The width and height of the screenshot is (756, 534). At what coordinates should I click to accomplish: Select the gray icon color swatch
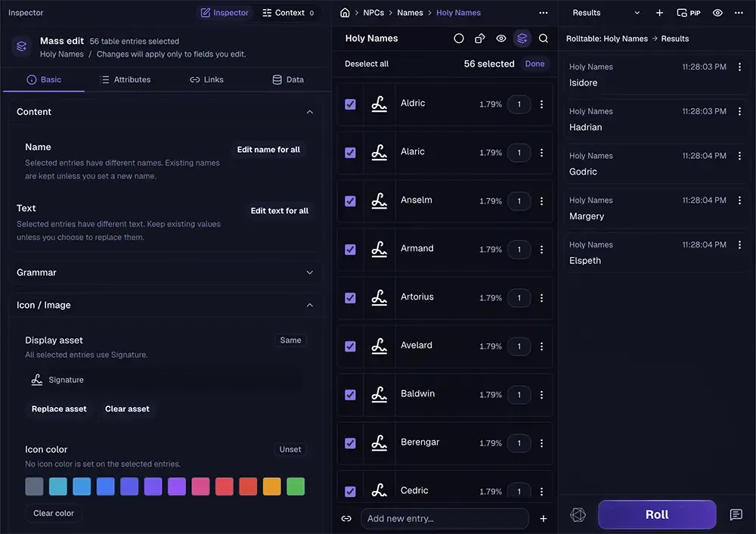(x=34, y=486)
